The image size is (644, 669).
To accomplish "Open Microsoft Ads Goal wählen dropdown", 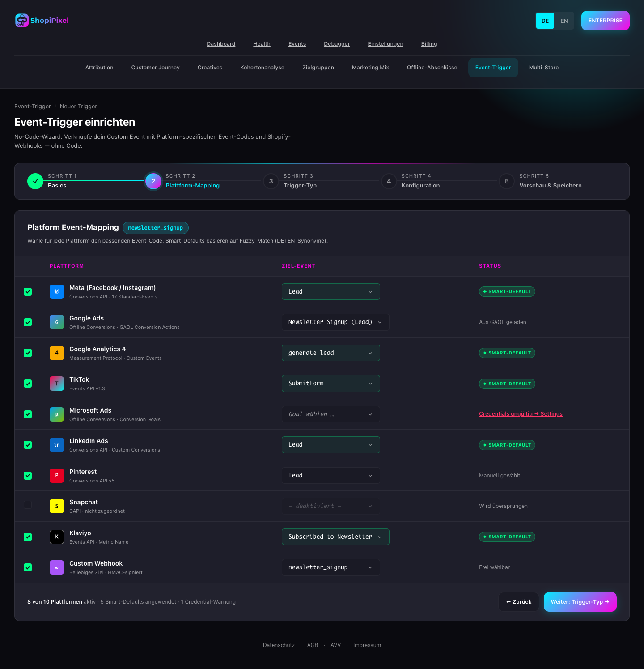I will pos(331,414).
